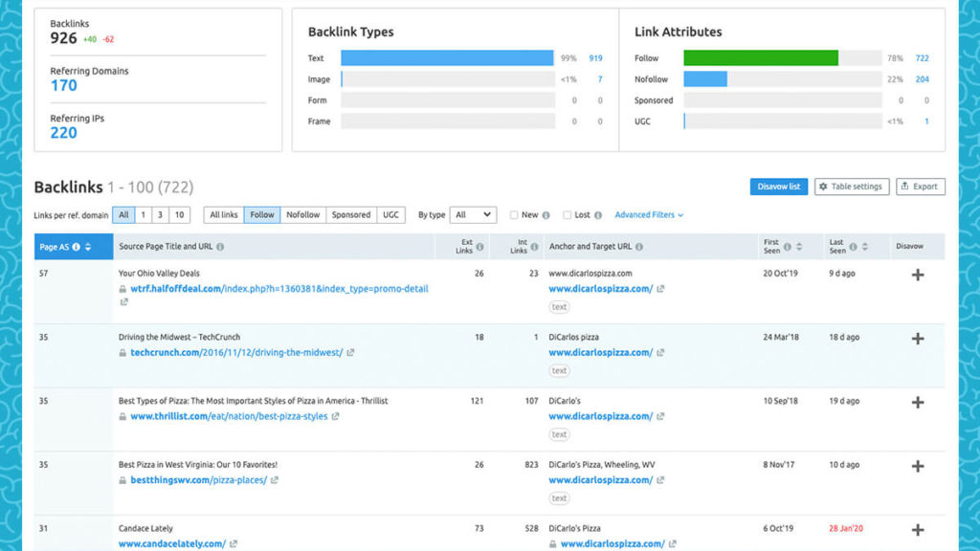
Task: Click the Export button
Action: click(x=920, y=187)
